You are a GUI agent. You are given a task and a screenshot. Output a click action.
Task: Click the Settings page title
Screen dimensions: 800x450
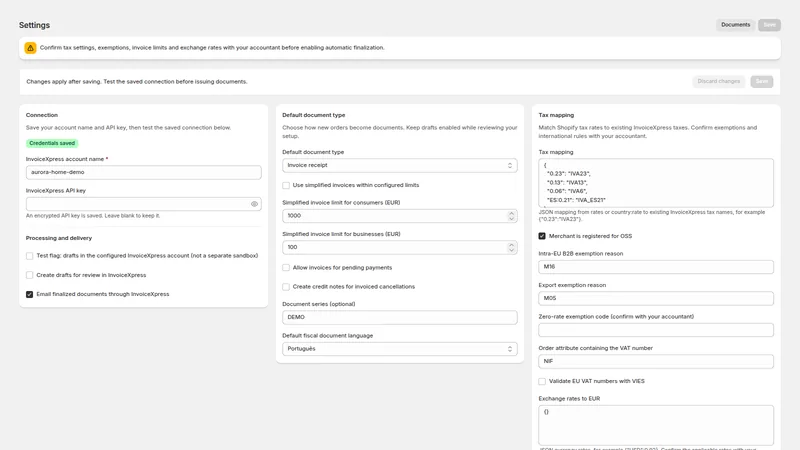pos(34,25)
